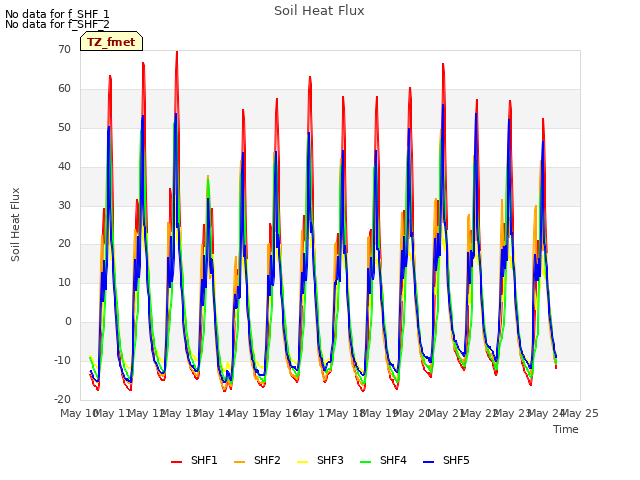Viewport: 640px width, 480px height.
Task: Click the blue SHF5 legend swatch
Action: (428, 461)
